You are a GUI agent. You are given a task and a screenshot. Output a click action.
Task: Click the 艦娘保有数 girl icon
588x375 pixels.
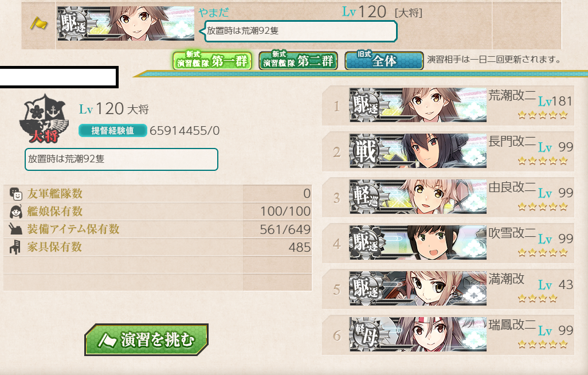pos(15,212)
